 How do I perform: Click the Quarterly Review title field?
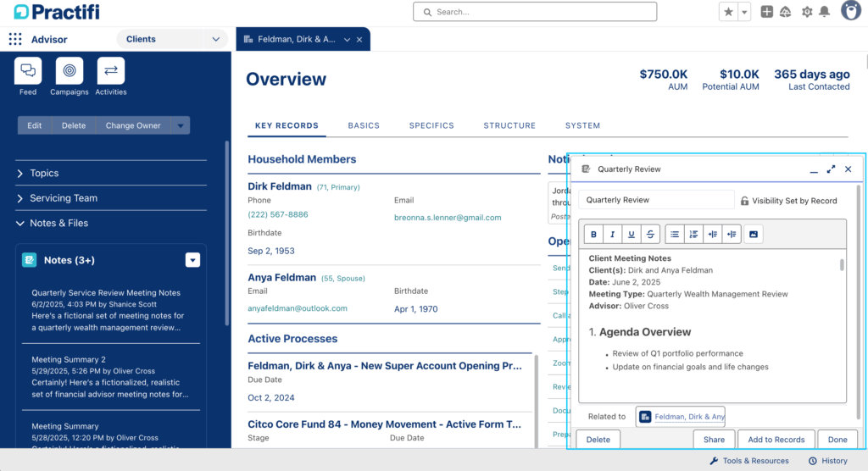click(x=656, y=200)
